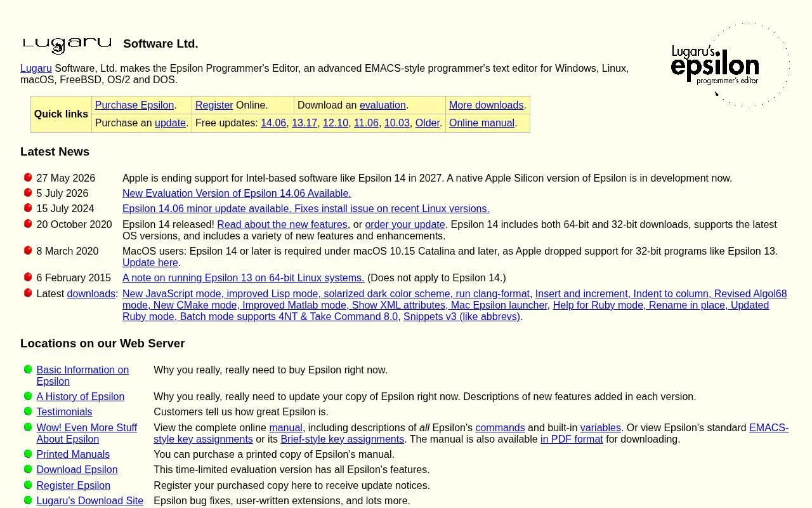Download an evaluation via the evaluation link
The height and width of the screenshot is (508, 812).
[383, 105]
